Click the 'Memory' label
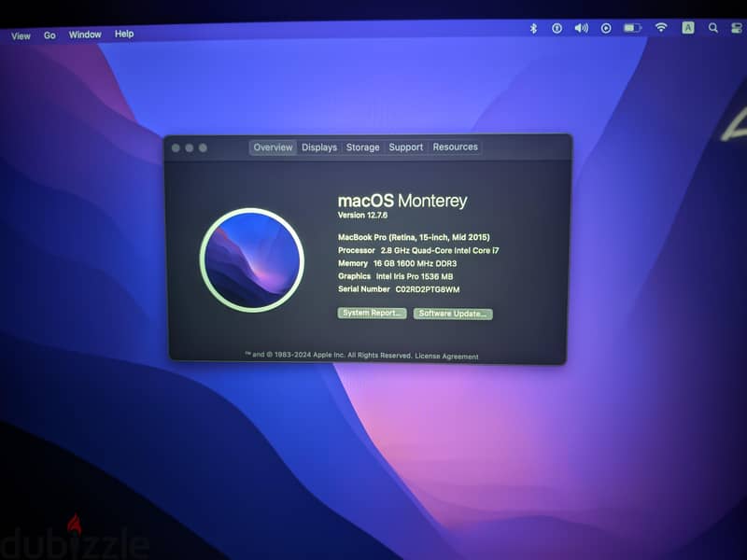Viewport: 747px width, 560px height. tap(353, 263)
